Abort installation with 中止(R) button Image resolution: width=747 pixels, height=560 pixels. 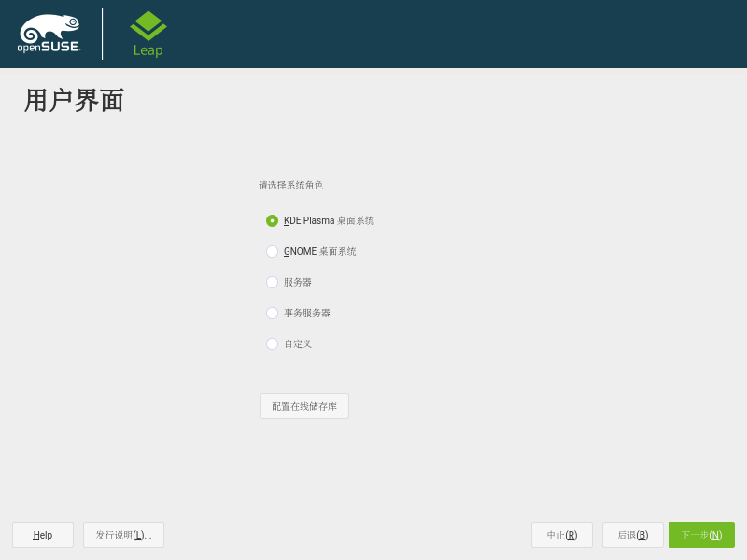click(562, 535)
